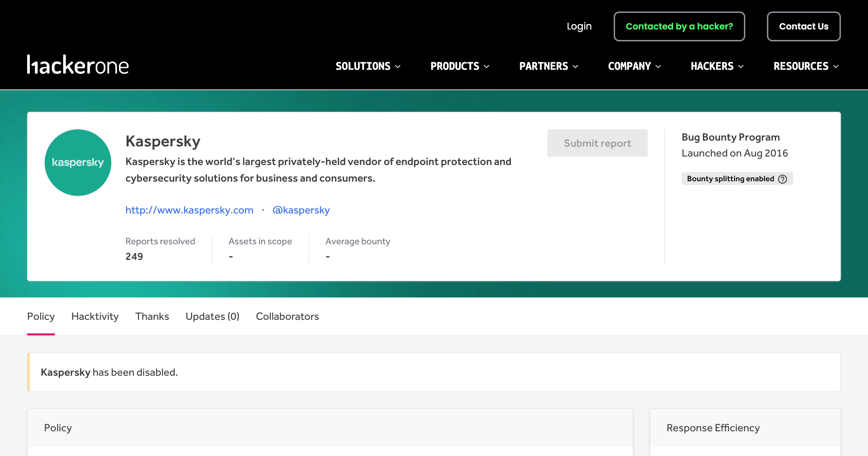The image size is (868, 456).
Task: Expand the Resources menu chevron
Action: [x=836, y=66]
